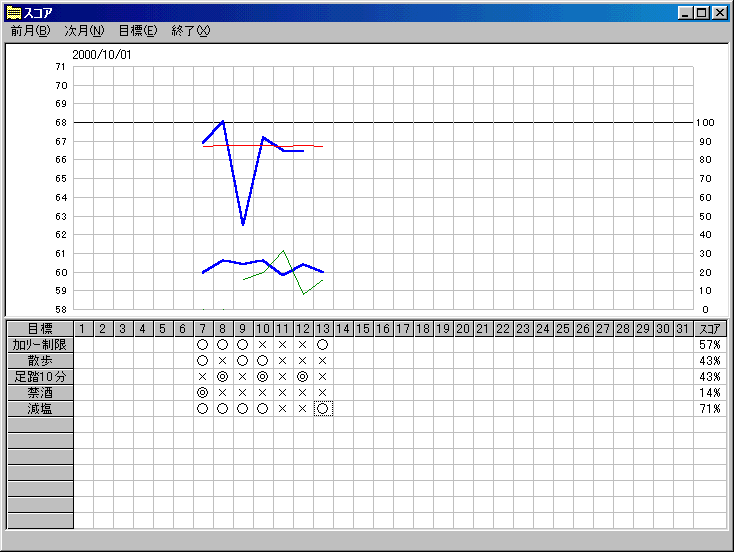Toggle 減塩 circle mark on day 7
Viewport: 734px width, 552px height.
[202, 409]
